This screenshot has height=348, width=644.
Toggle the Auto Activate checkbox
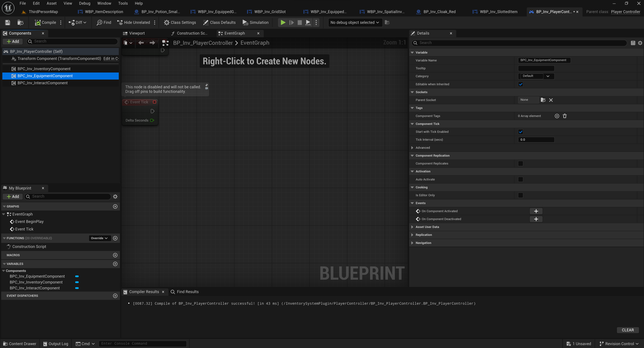coord(521,179)
